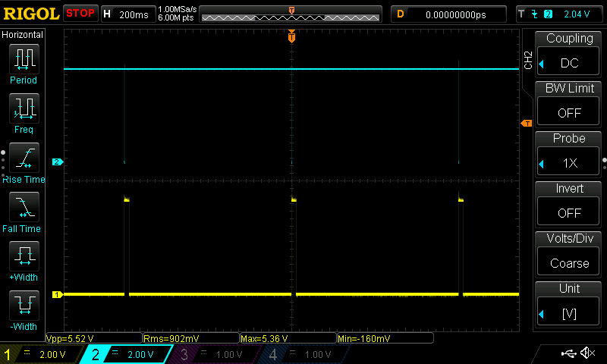This screenshot has width=607, height=364.
Task: Click the 6.00M pts memory depth text
Action: [176, 17]
